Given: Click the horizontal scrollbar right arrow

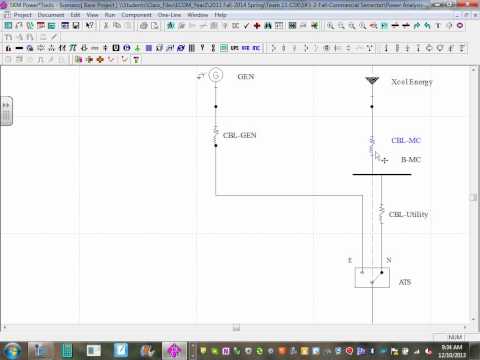Looking at the screenshot, I should pyautogui.click(x=465, y=327).
